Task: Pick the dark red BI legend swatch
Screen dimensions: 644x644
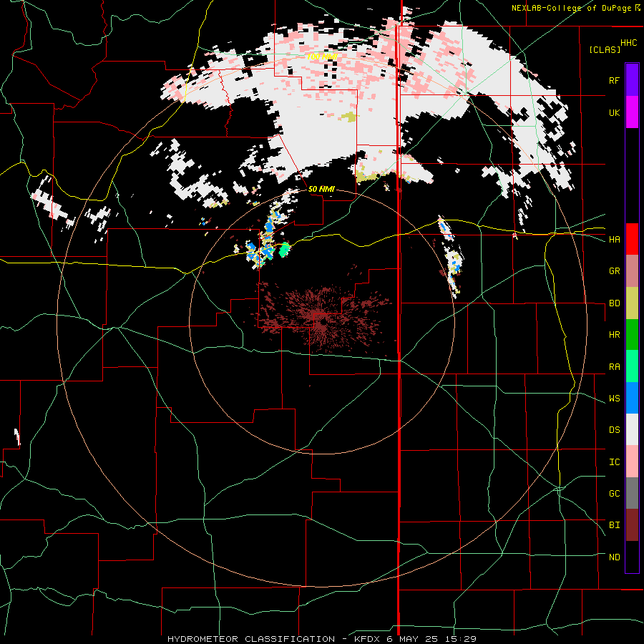Action: tap(632, 525)
